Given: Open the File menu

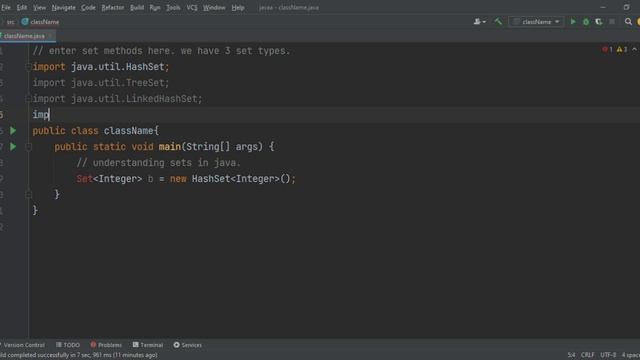Looking at the screenshot, I should click(x=6, y=7).
